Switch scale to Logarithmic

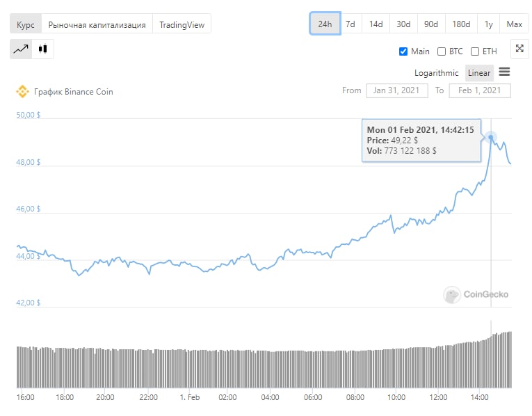(436, 73)
